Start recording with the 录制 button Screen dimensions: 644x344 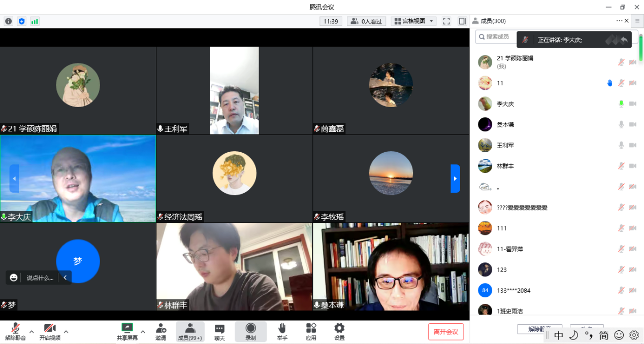(250, 331)
